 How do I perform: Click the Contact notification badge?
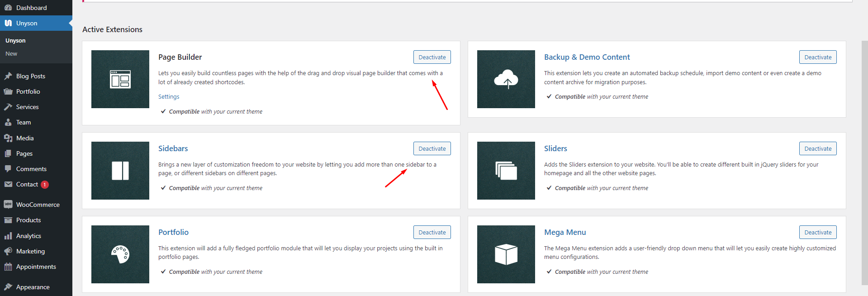tap(45, 185)
